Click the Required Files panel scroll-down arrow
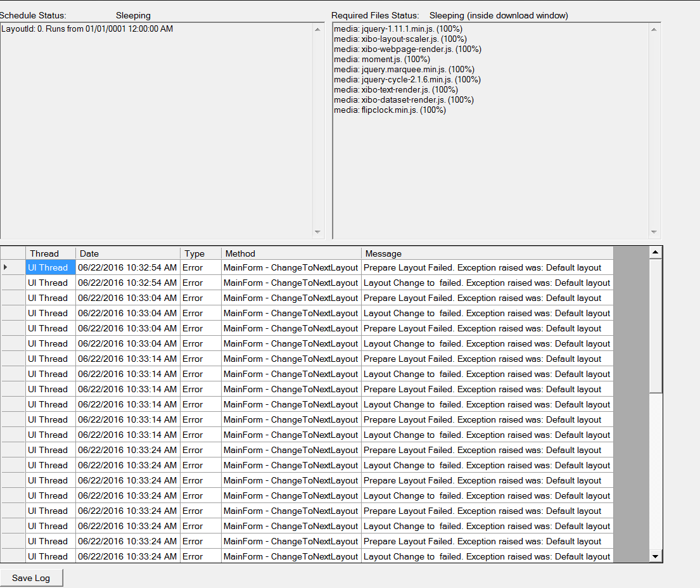Screen dimensions: 700x588 coord(653,232)
